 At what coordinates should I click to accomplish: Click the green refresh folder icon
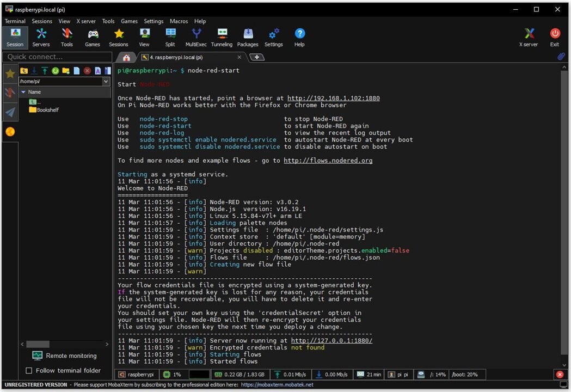[x=55, y=71]
